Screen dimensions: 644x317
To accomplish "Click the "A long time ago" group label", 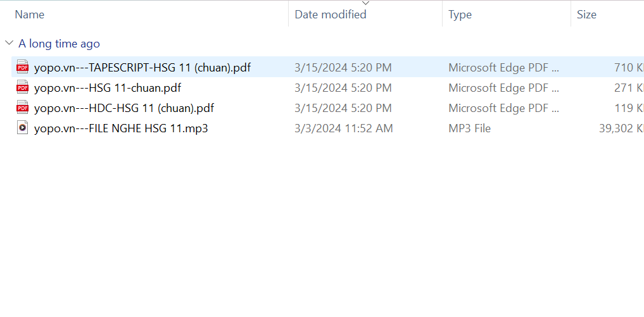I will 59,44.
